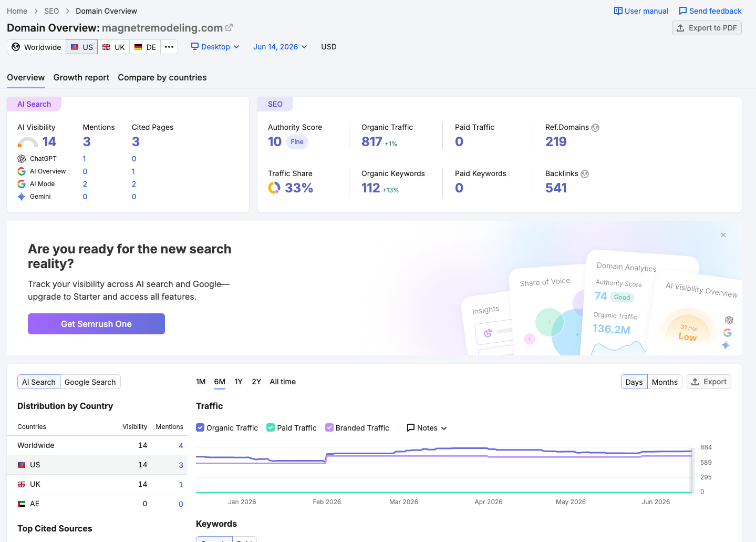Click the Get Semrush One button
The width and height of the screenshot is (756, 542).
point(96,324)
